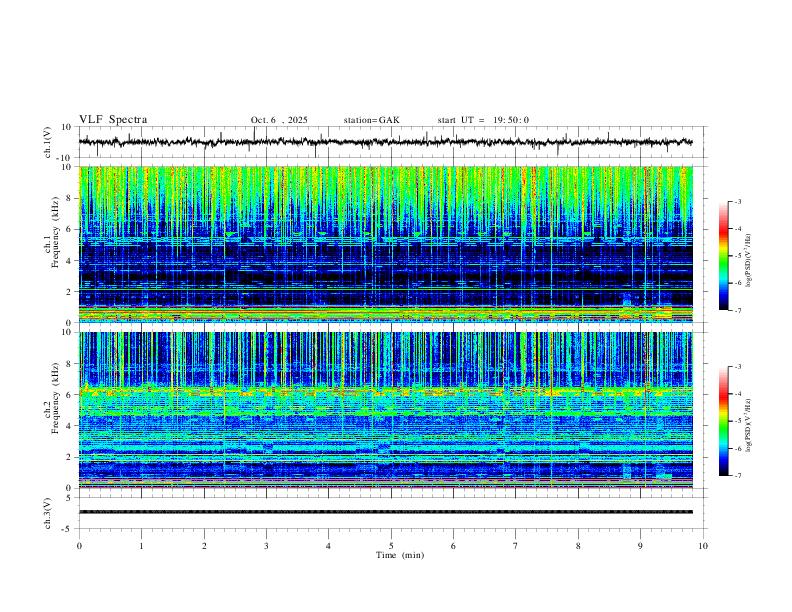Click the ch.1 black waveform trace

386,142
